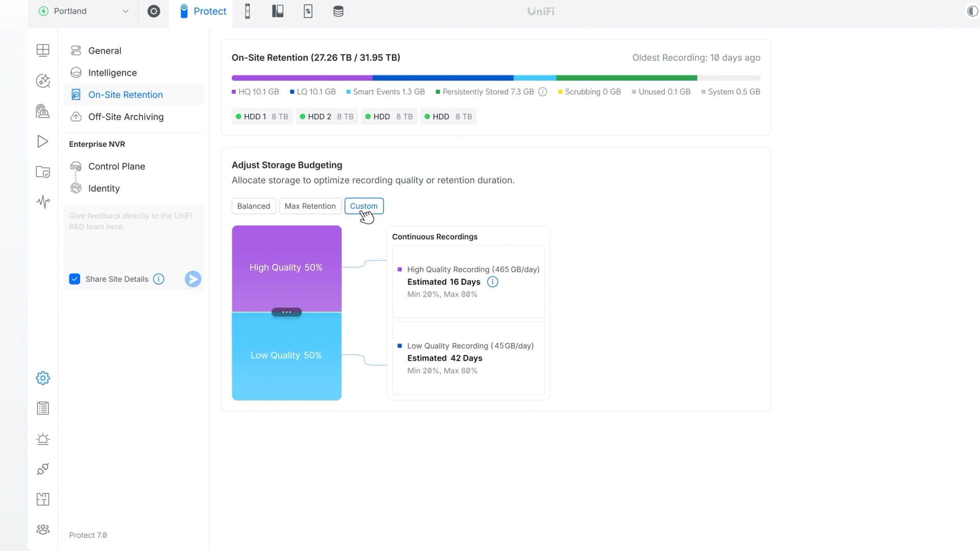Viewport: 980px width, 551px height.
Task: Open the AI intelligence panel in sidebar
Action: 43,81
